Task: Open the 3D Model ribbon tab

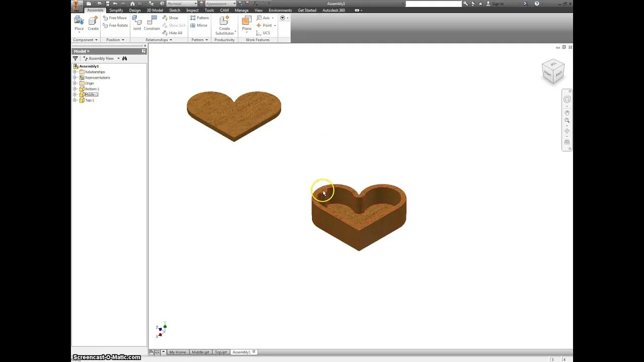Action: point(154,10)
